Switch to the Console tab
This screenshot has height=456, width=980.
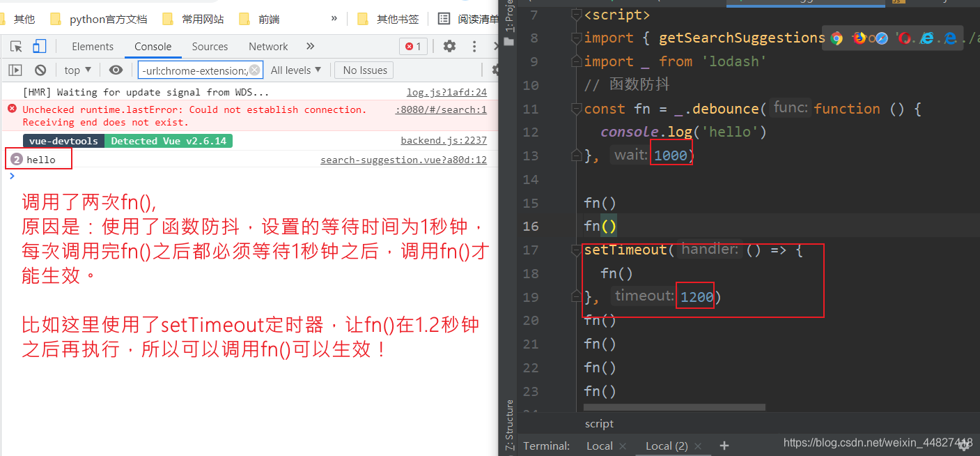point(153,47)
